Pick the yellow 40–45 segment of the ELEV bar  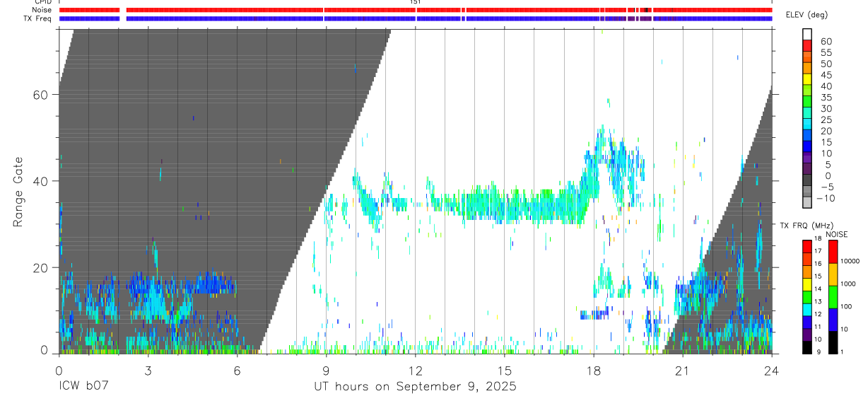pos(807,80)
